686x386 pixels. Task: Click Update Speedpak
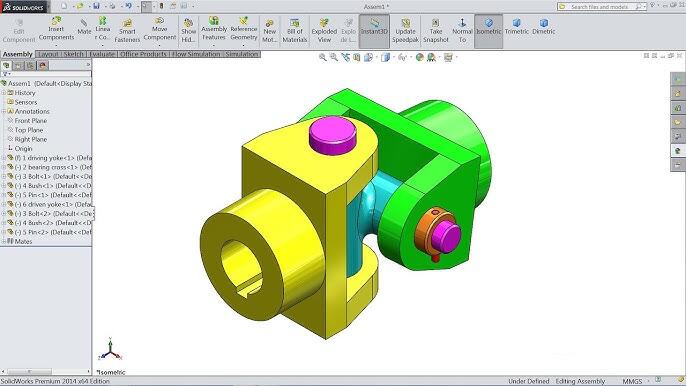tap(406, 30)
